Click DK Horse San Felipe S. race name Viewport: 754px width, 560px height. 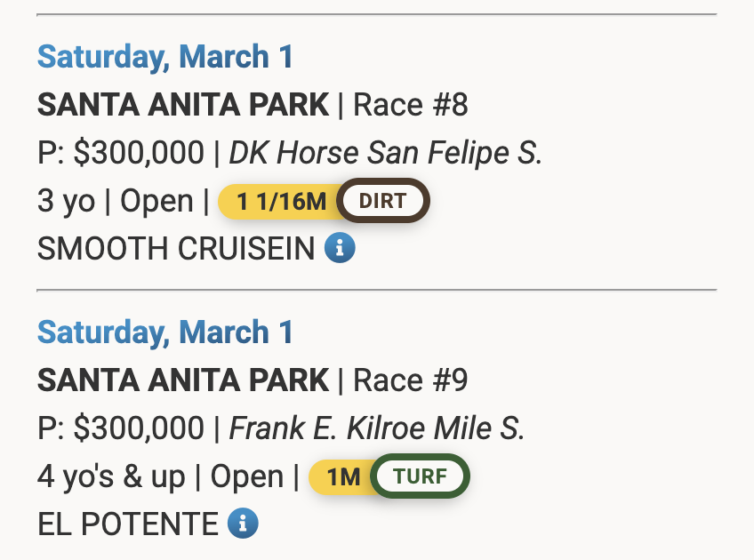click(x=386, y=154)
